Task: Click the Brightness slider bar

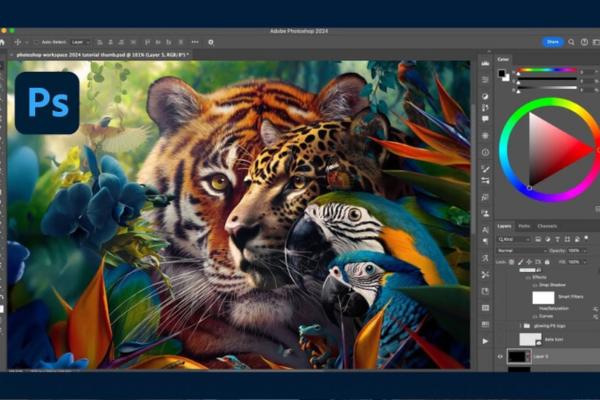Action: [547, 88]
